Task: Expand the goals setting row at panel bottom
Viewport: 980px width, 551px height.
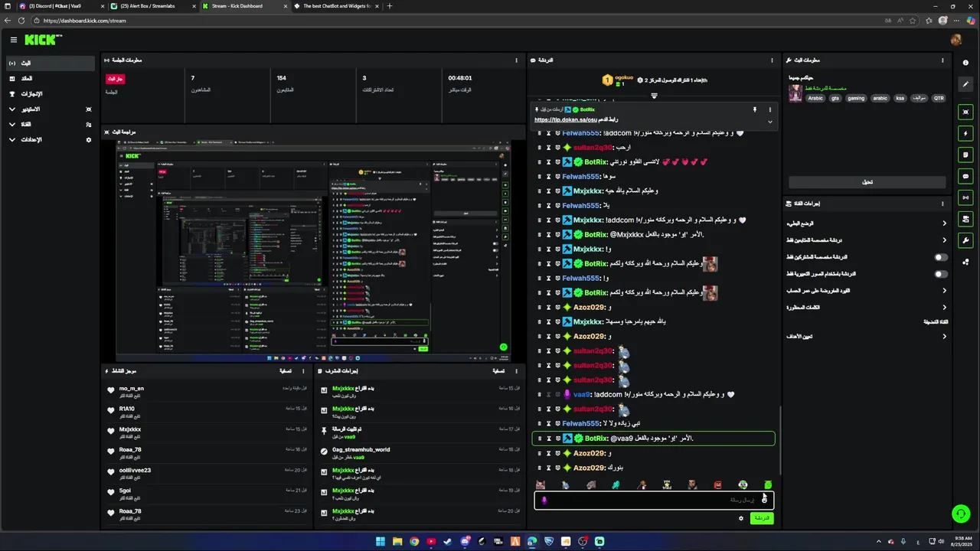Action: 867,337
